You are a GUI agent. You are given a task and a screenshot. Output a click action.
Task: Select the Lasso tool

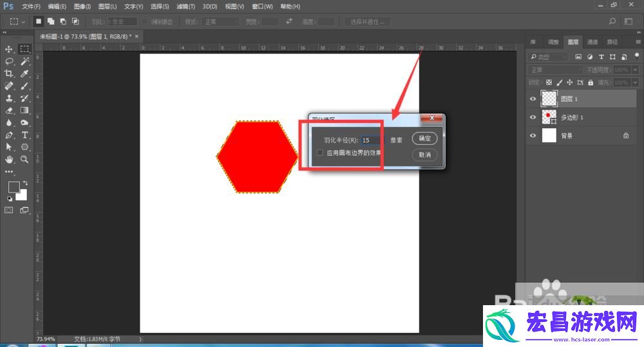pyautogui.click(x=8, y=62)
